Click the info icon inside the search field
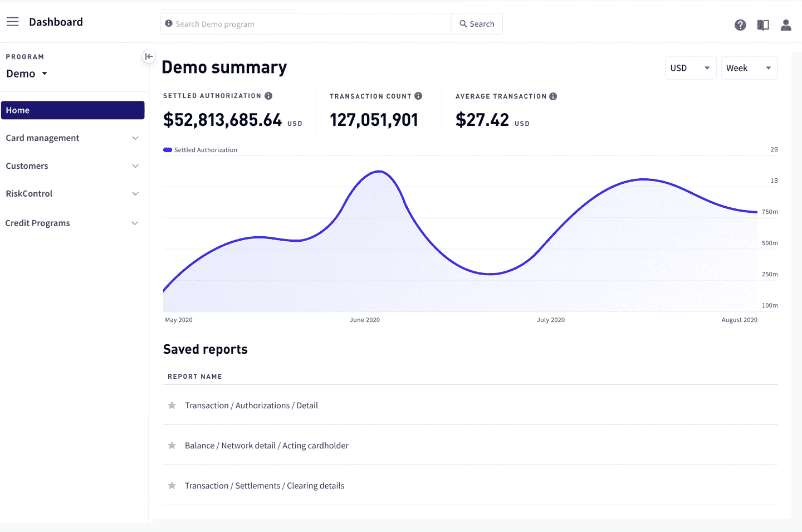The width and height of the screenshot is (802, 532). (168, 23)
